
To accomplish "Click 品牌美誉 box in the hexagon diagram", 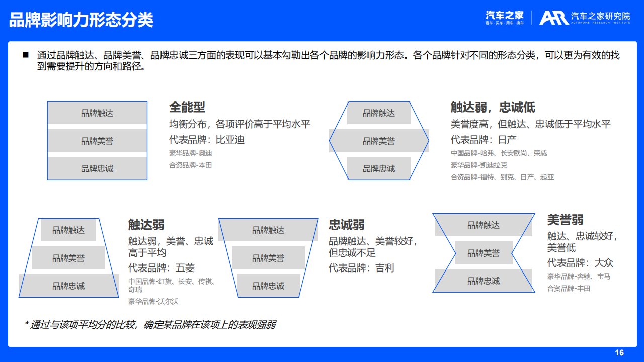I will click(x=379, y=141).
